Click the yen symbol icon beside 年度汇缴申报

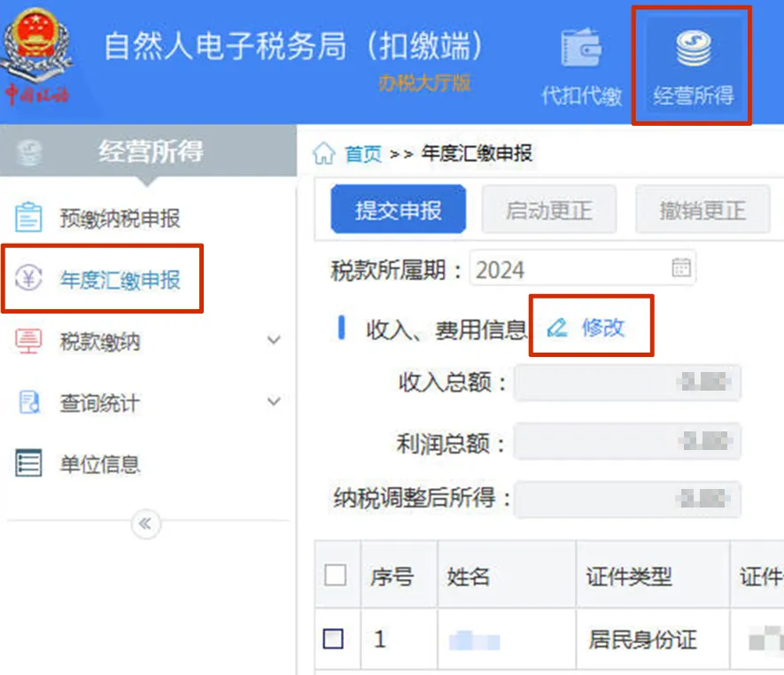(27, 277)
